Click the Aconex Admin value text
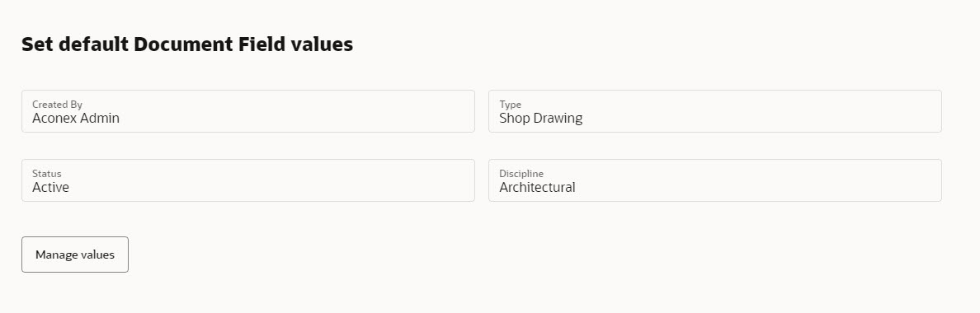The height and width of the screenshot is (313, 980). [76, 118]
